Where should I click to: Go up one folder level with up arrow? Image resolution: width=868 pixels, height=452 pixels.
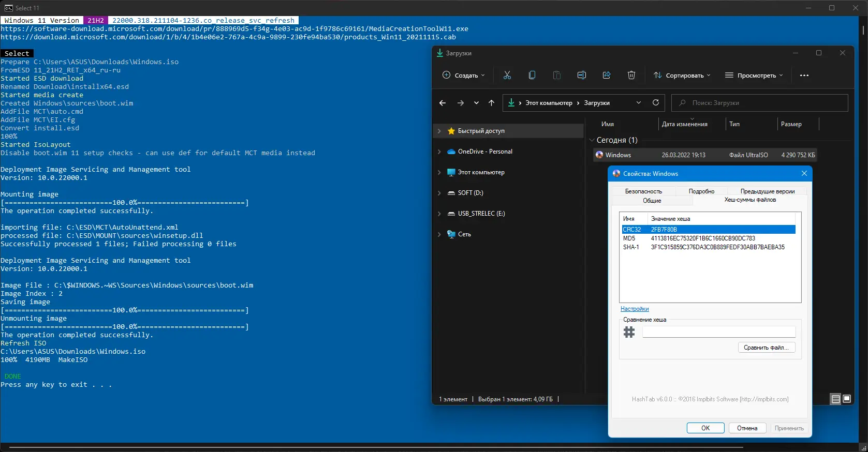pos(491,103)
